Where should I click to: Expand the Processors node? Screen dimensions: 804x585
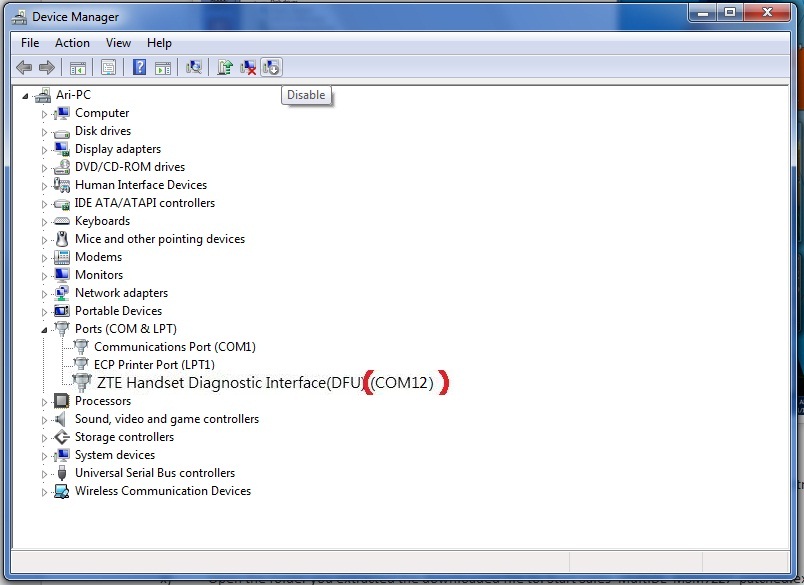coord(44,402)
